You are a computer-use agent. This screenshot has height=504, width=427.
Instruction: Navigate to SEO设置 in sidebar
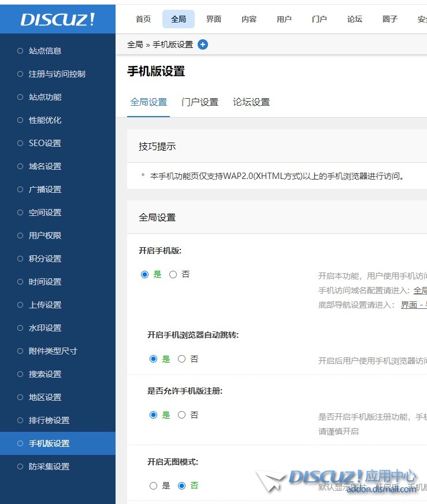(x=45, y=143)
